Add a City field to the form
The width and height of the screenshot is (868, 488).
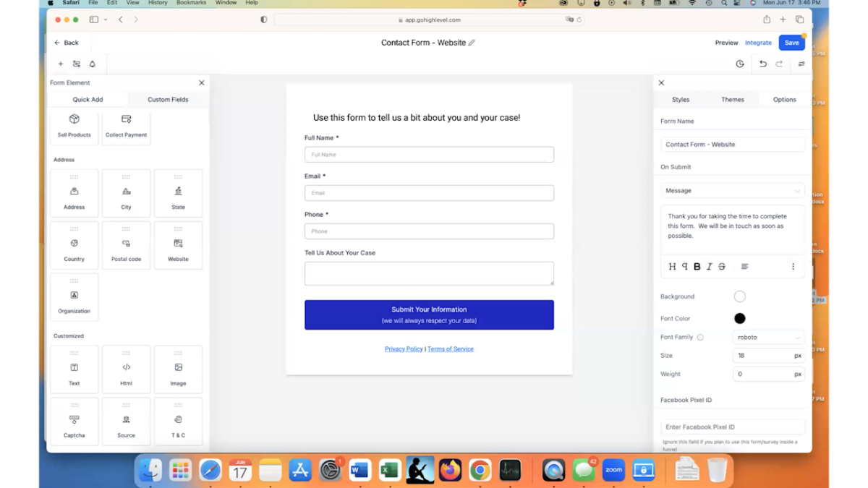[126, 193]
